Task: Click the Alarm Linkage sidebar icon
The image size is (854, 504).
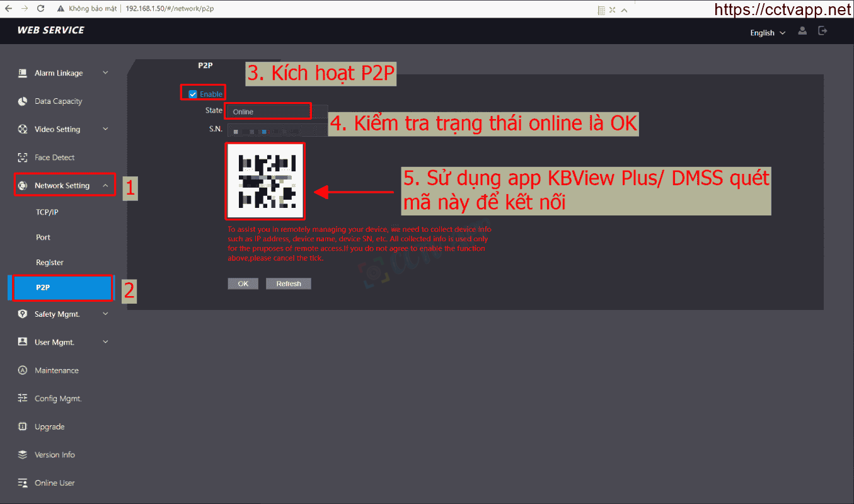Action: (x=23, y=73)
